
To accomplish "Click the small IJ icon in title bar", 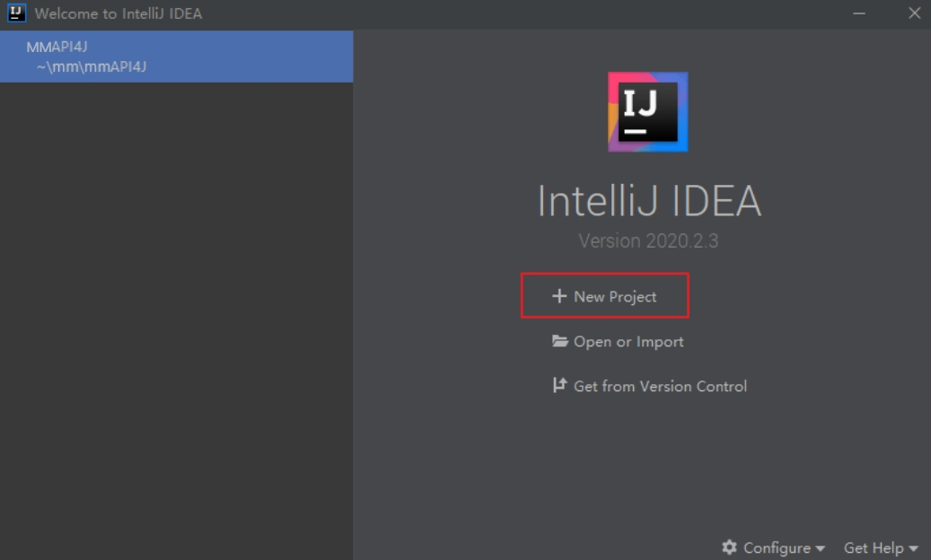I will pos(16,13).
